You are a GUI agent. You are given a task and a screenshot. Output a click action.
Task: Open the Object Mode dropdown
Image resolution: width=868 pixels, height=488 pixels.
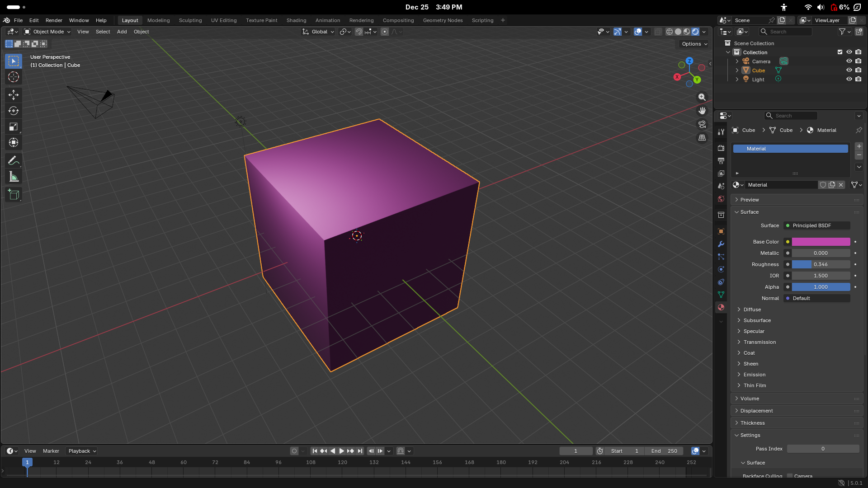point(47,32)
